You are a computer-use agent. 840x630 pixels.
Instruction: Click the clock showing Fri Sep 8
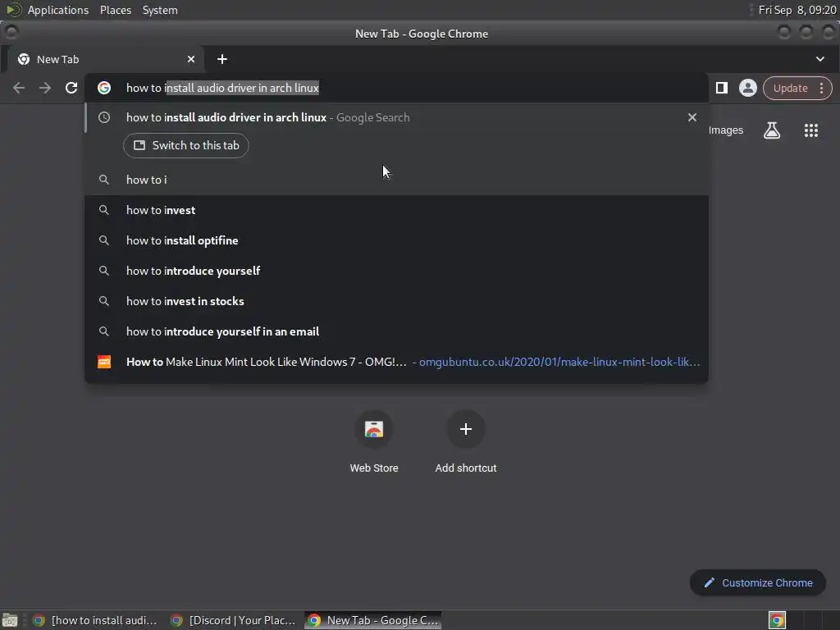[x=797, y=10]
